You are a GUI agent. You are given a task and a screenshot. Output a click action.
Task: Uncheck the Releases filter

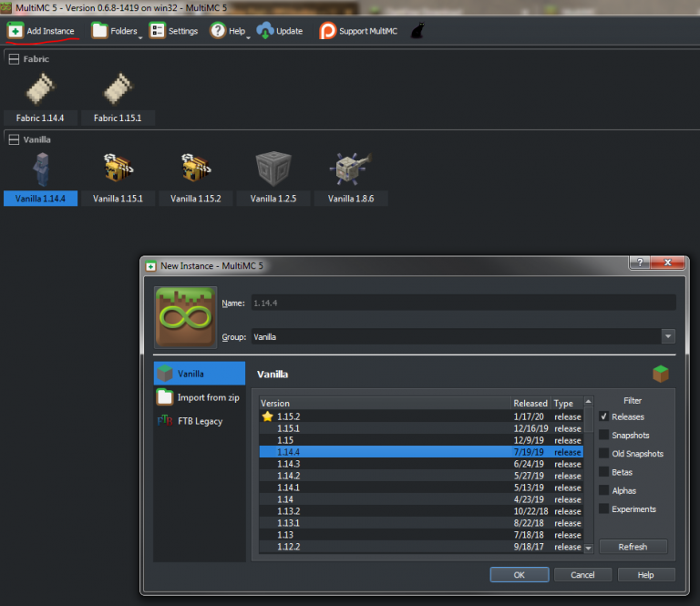pyautogui.click(x=604, y=416)
